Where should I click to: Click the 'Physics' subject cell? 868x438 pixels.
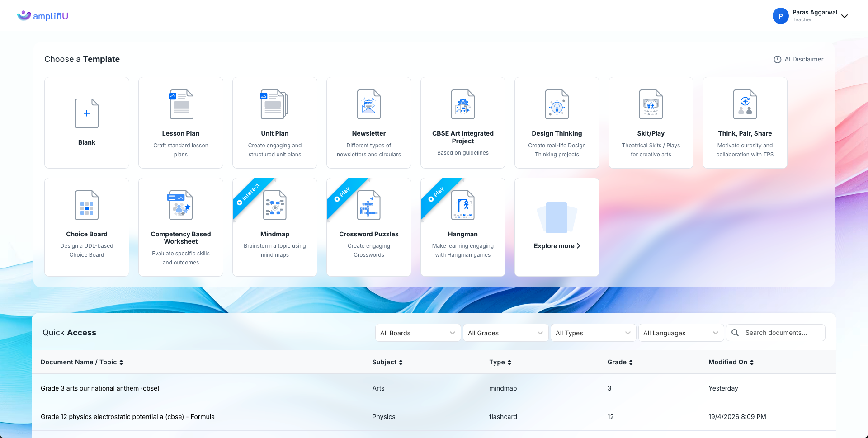(x=383, y=417)
